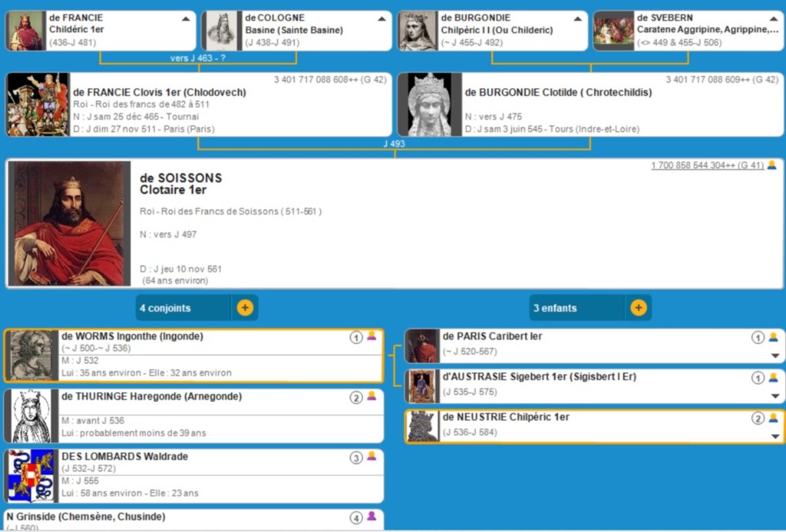
Task: Click the plus icon beside 3 enfants
Action: (638, 308)
